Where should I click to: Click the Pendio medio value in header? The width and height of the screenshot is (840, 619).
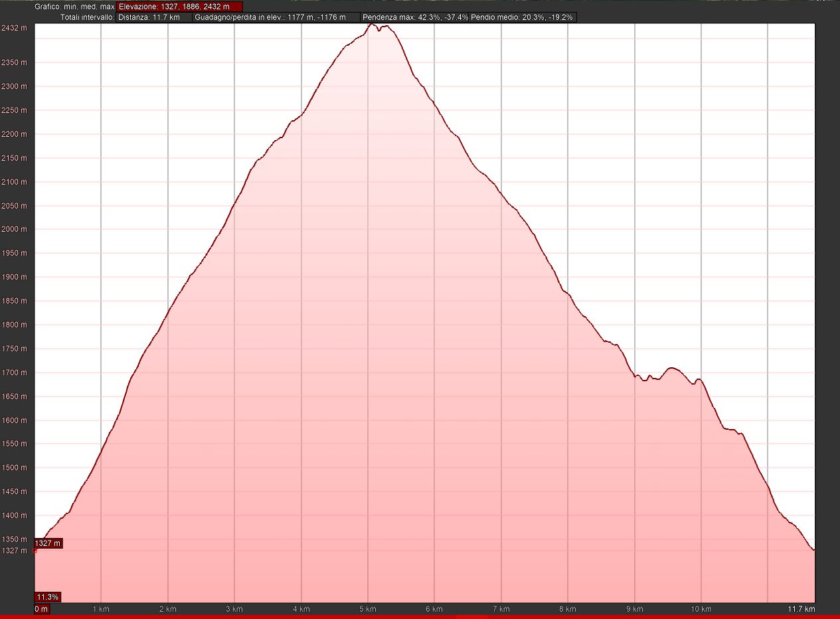tap(522, 17)
